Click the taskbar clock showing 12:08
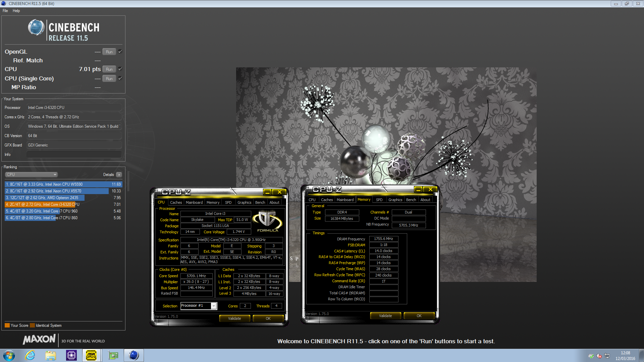This screenshot has height=362, width=644. point(625,356)
